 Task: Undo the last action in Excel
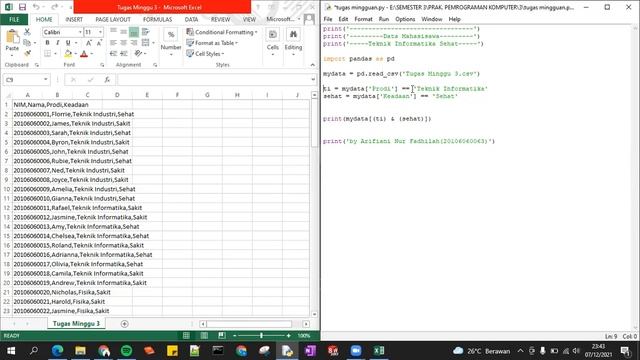[36, 7]
